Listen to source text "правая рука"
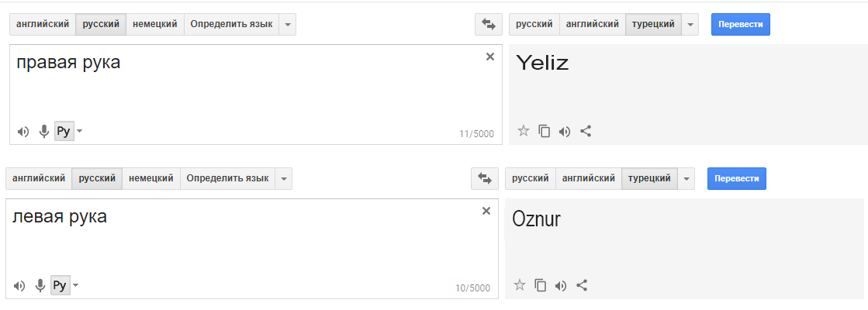This screenshot has height=310, width=868. point(23,132)
